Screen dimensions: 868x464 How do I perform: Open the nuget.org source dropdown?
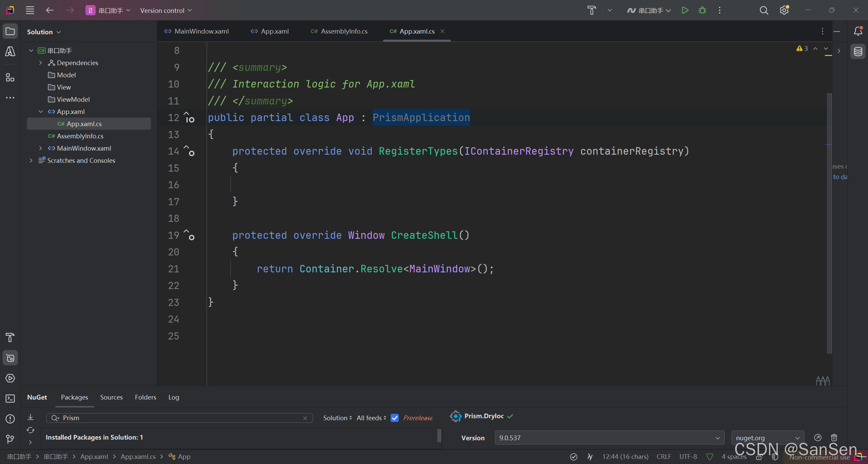point(767,438)
